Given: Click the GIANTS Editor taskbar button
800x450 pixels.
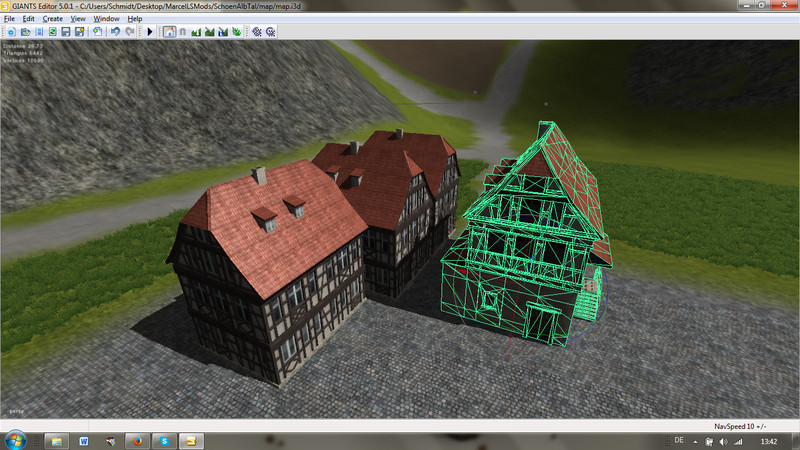Looking at the screenshot, I should [x=191, y=441].
